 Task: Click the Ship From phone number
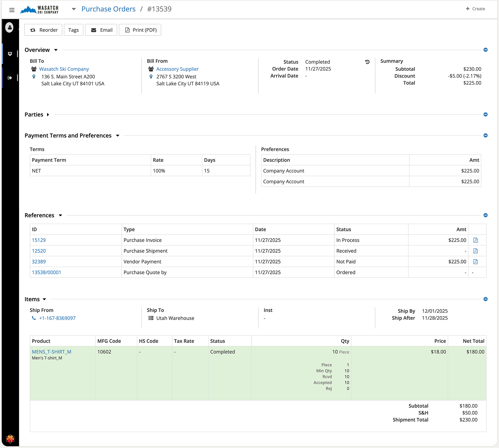point(57,318)
